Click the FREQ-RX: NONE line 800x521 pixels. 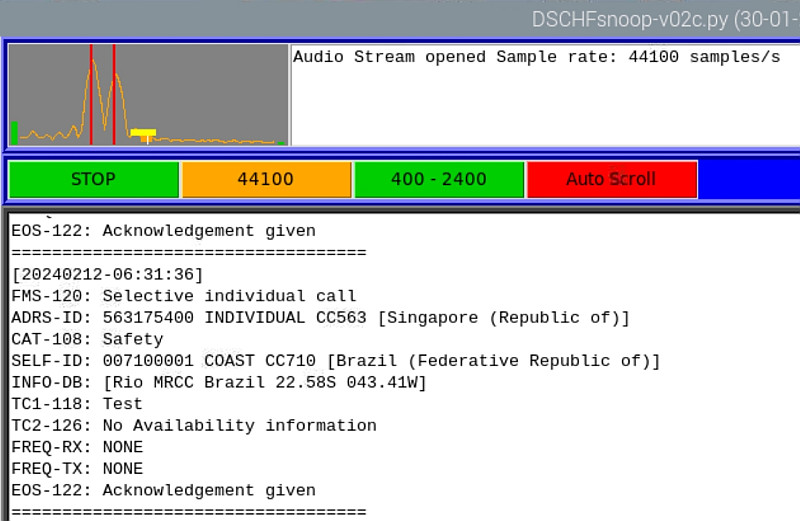click(76, 447)
